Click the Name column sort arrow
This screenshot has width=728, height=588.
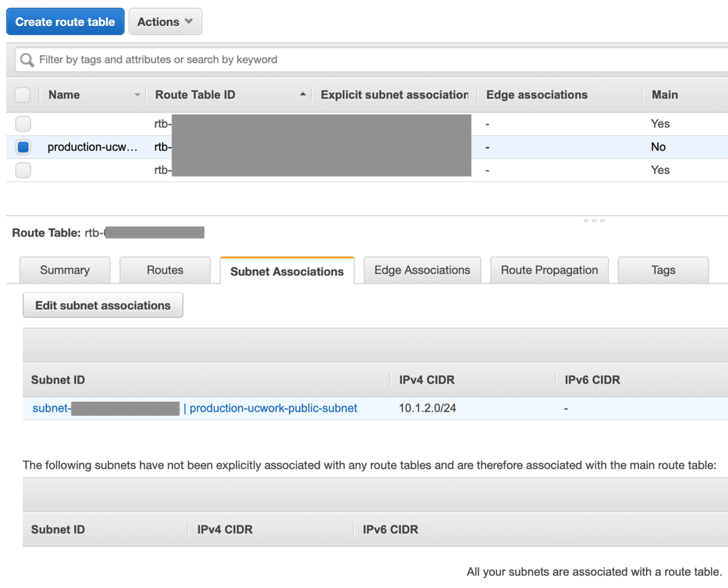pyautogui.click(x=137, y=95)
